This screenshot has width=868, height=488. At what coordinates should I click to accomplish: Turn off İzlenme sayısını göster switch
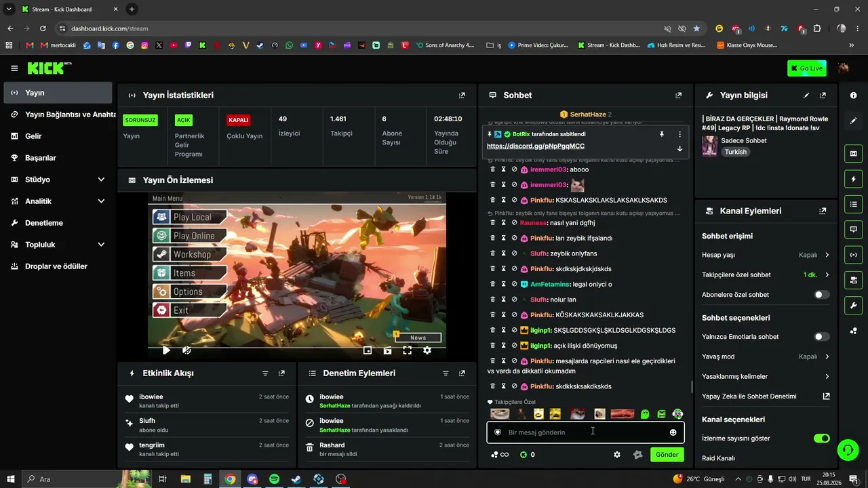pyautogui.click(x=821, y=439)
